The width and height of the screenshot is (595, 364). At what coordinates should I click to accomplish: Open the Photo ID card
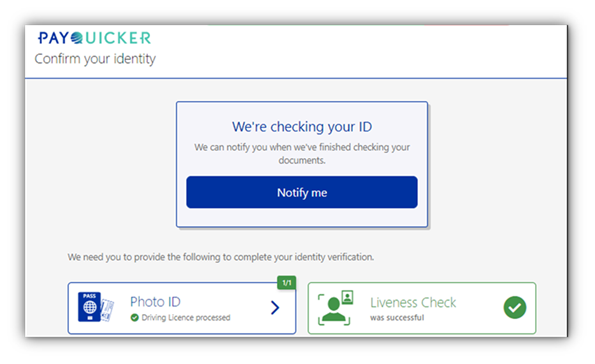(182, 308)
